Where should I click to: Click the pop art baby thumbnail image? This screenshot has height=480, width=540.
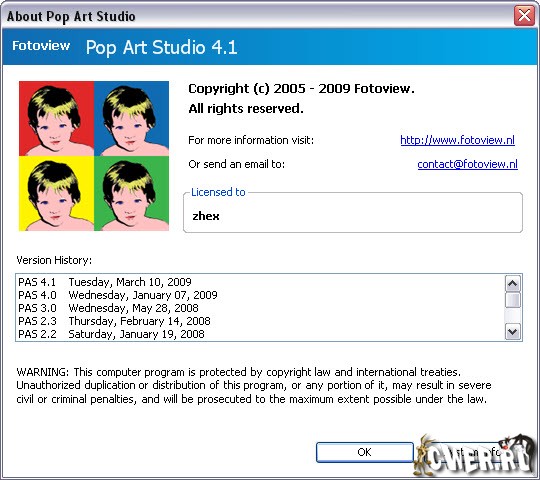click(x=94, y=156)
